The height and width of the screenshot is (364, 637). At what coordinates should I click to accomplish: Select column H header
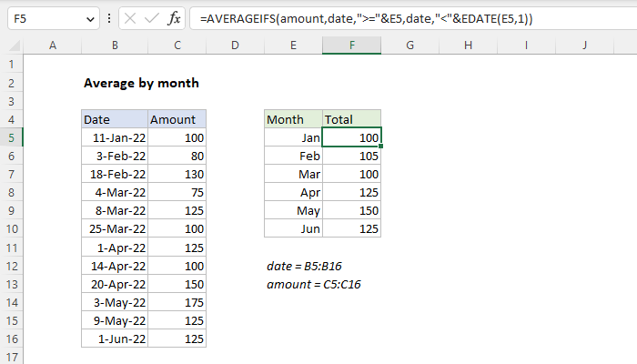468,45
